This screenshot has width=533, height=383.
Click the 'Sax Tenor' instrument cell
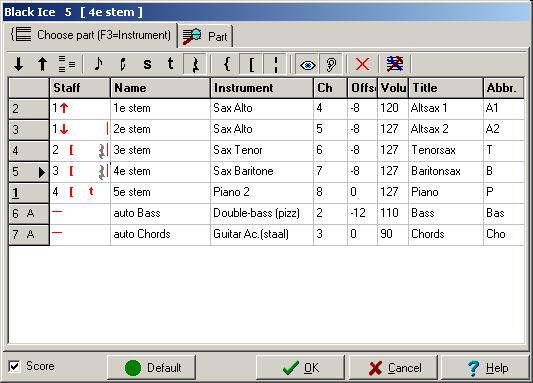pos(262,151)
